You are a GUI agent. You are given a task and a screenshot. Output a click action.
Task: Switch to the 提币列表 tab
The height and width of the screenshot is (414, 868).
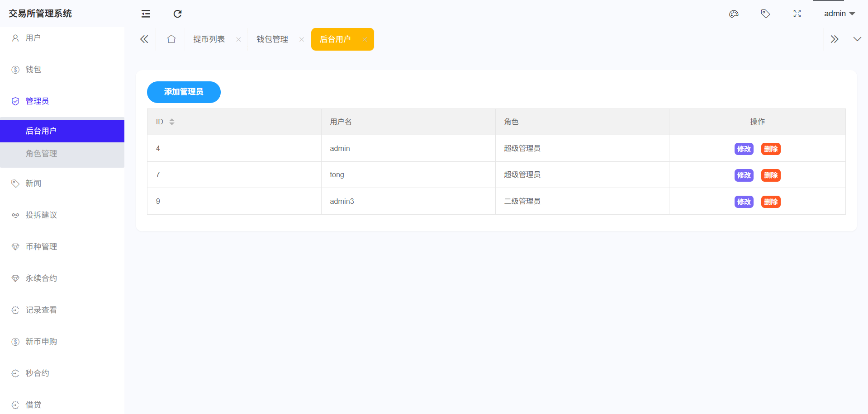pyautogui.click(x=209, y=39)
